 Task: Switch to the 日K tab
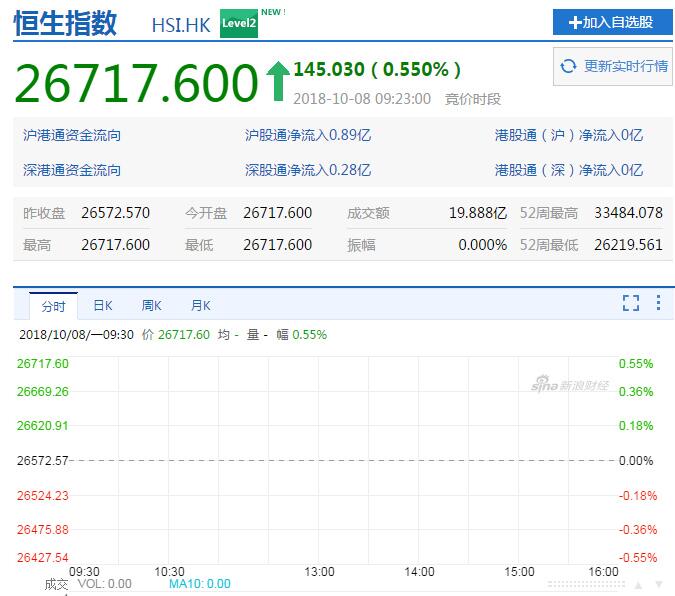[102, 306]
